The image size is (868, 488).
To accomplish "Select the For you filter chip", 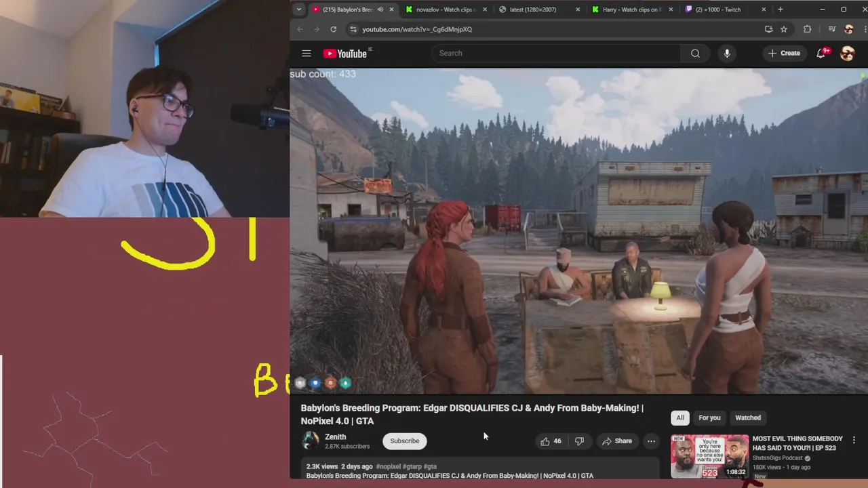I will 709,418.
